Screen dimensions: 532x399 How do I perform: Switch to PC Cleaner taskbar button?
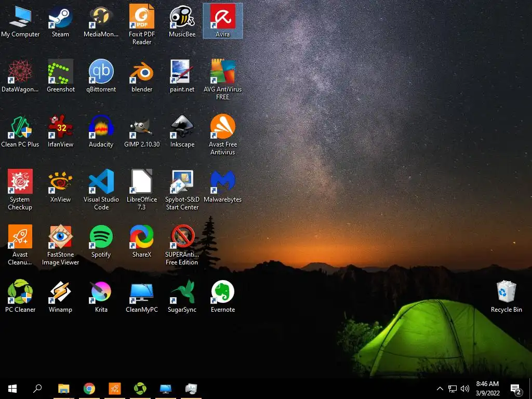140,389
